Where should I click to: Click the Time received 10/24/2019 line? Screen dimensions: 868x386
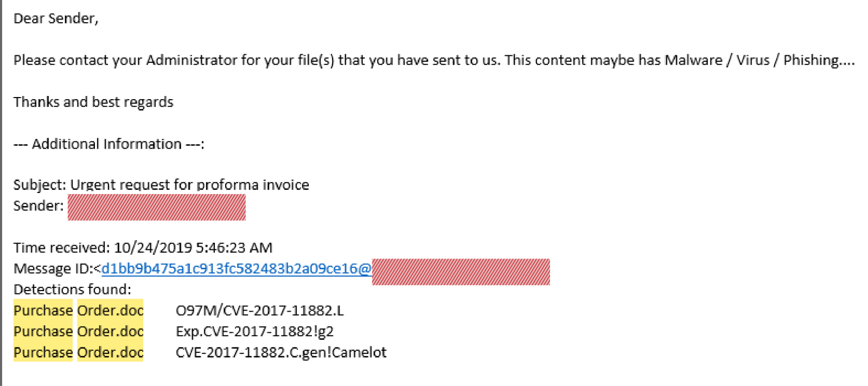point(143,248)
